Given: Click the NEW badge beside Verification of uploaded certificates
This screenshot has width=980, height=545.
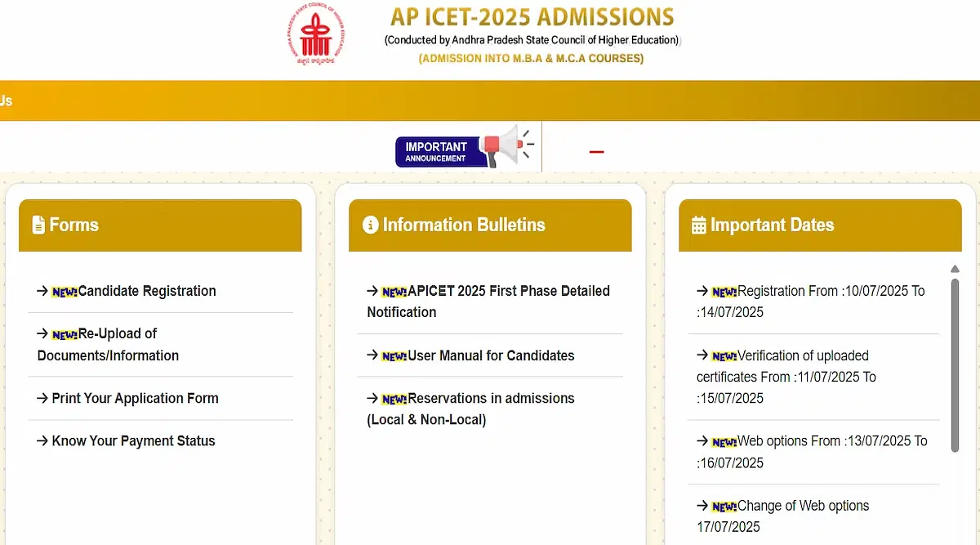Looking at the screenshot, I should pyautogui.click(x=724, y=356).
